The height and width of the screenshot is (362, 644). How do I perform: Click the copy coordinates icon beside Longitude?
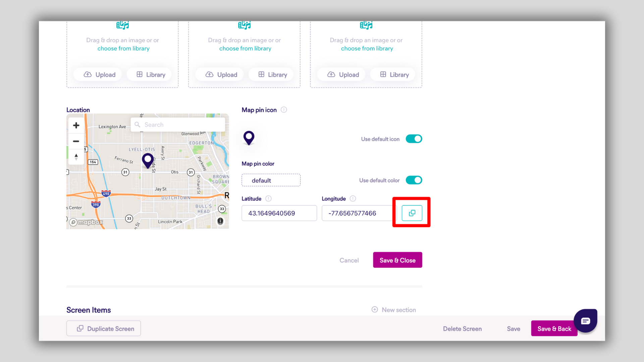(x=412, y=213)
